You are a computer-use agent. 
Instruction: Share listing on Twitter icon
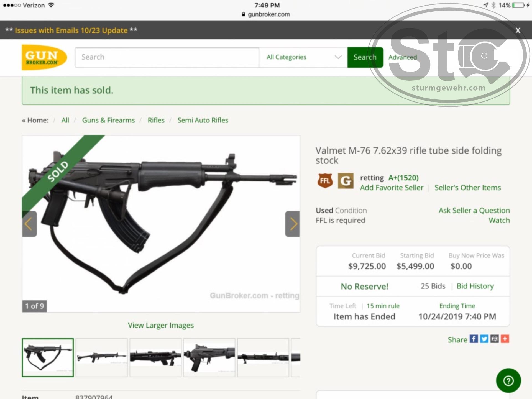484,339
